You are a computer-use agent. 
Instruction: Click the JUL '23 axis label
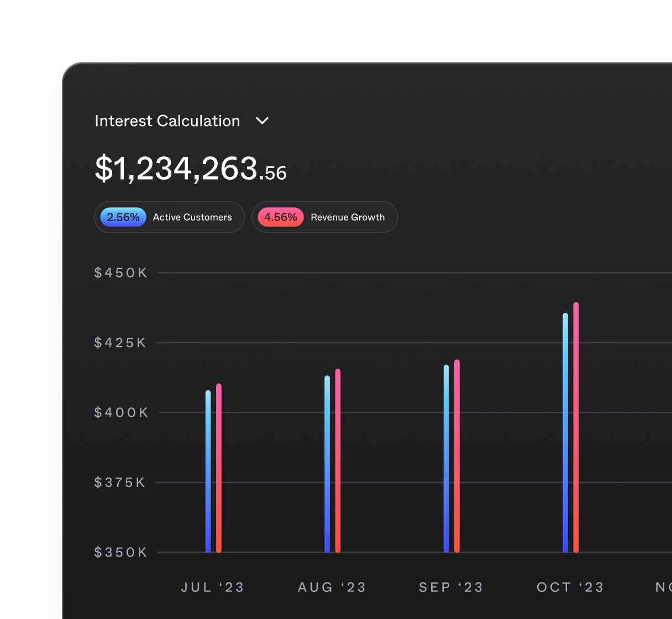coord(213,587)
